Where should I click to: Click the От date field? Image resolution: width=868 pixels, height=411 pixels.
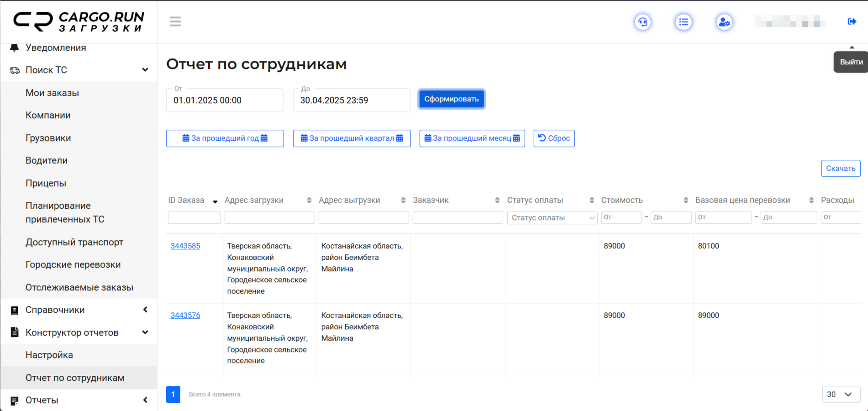click(225, 100)
